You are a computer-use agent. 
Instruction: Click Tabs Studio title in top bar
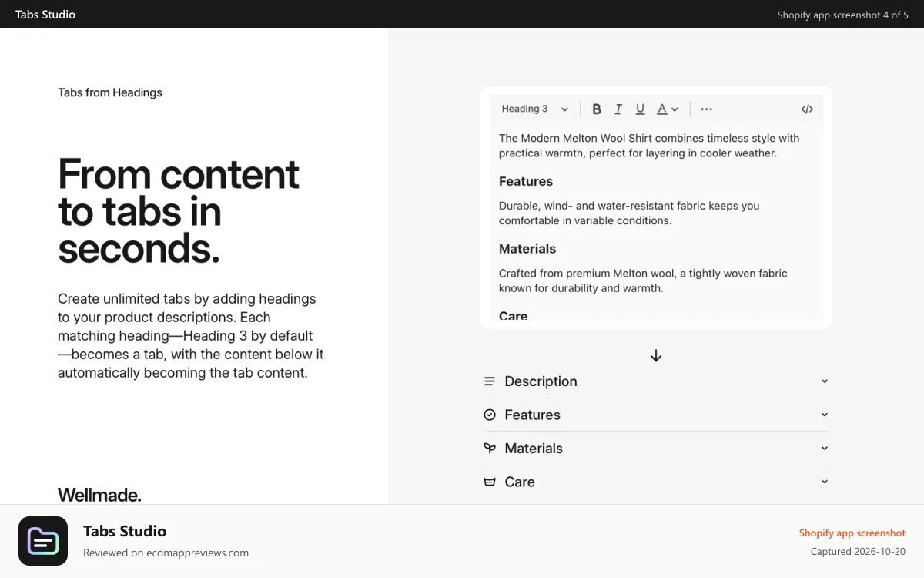point(45,14)
